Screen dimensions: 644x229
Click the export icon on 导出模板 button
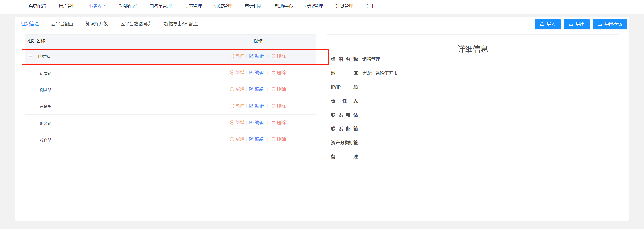600,24
